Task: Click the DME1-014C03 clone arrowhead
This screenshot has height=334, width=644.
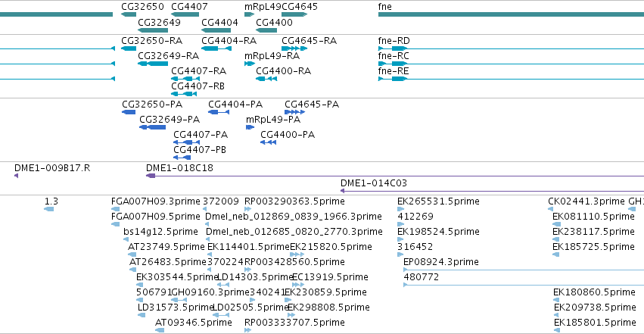Action: tap(343, 191)
